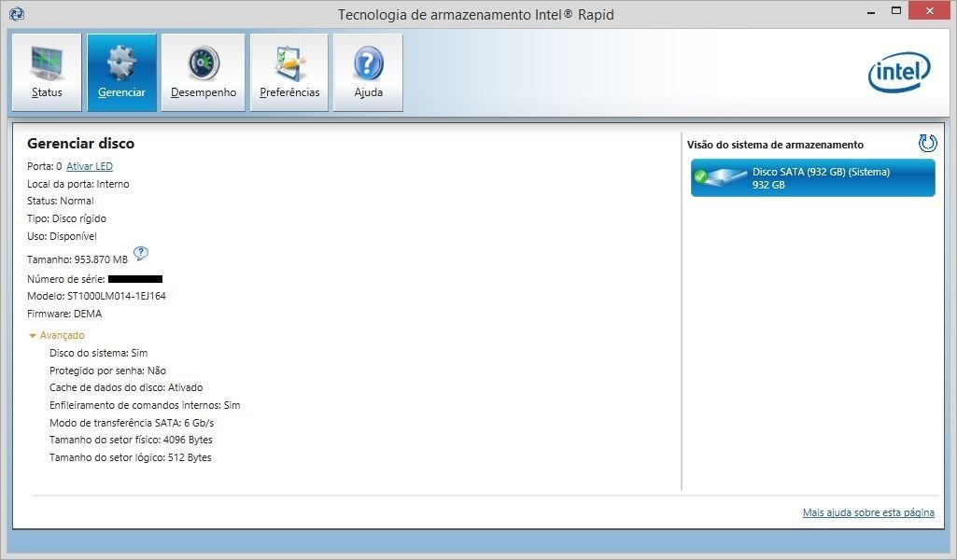Click the Ativar LED link

tap(90, 166)
